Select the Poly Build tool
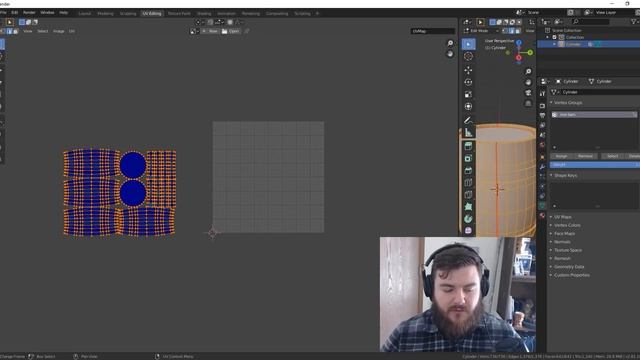 (468, 207)
